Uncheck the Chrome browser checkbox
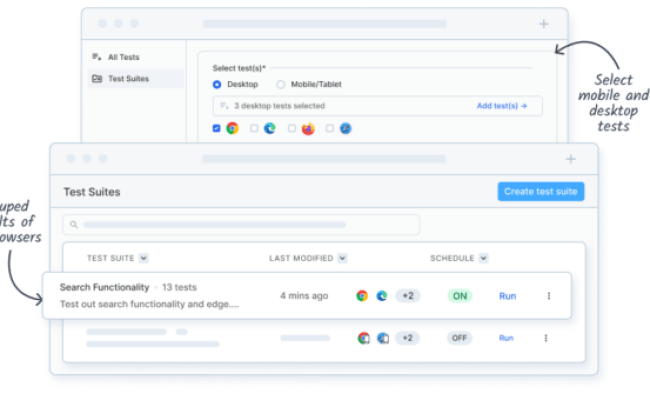650x400 pixels. (216, 128)
